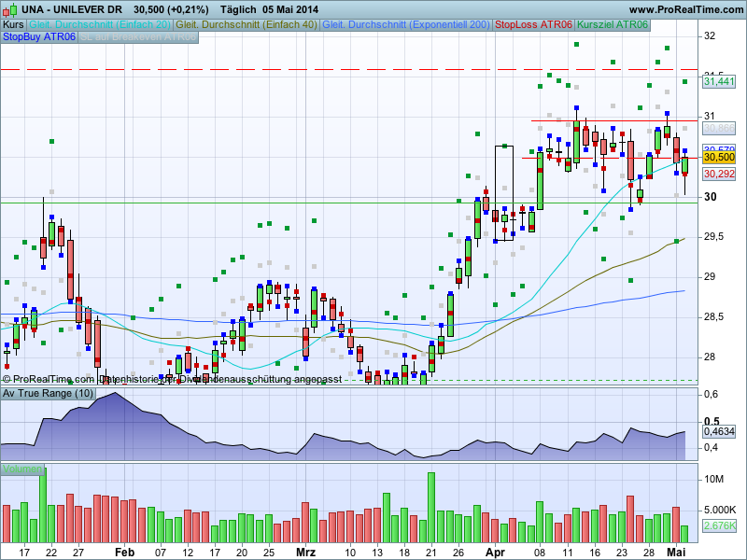Click the grey 30,866 price tag
747x560 pixels.
(719, 128)
